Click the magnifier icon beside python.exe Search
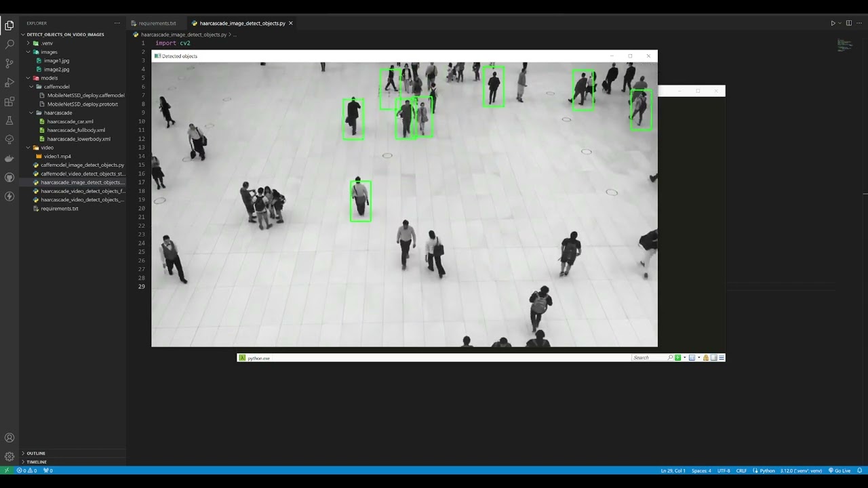Viewport: 868px width, 488px height. click(670, 358)
